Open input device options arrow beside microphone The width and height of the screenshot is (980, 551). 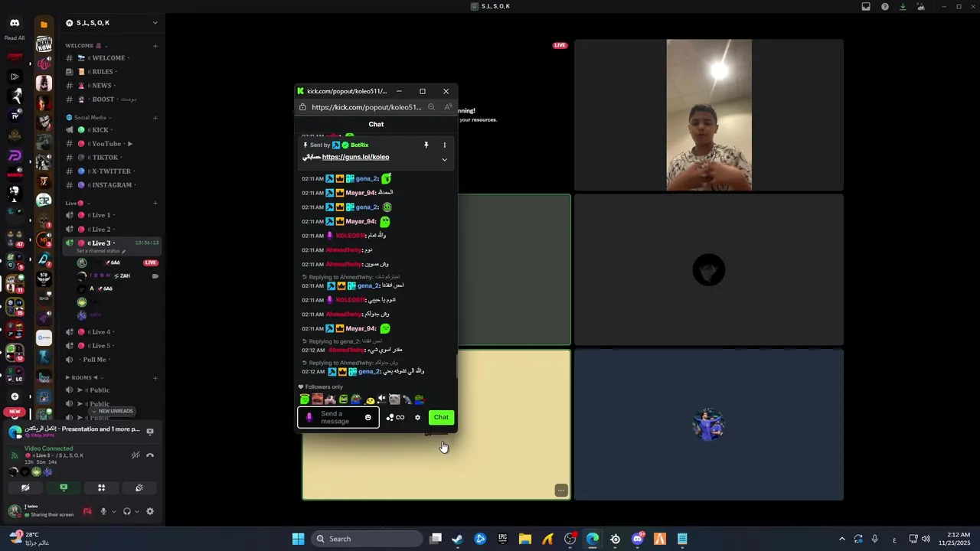pos(114,511)
